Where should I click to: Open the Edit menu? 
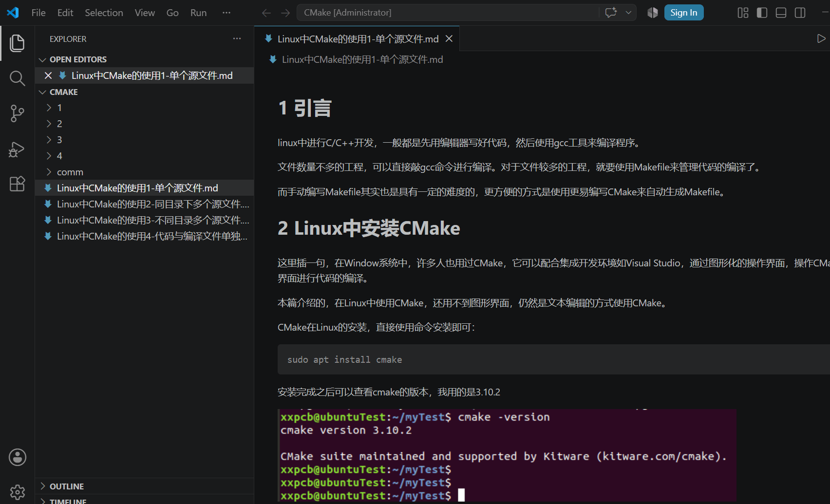point(65,13)
